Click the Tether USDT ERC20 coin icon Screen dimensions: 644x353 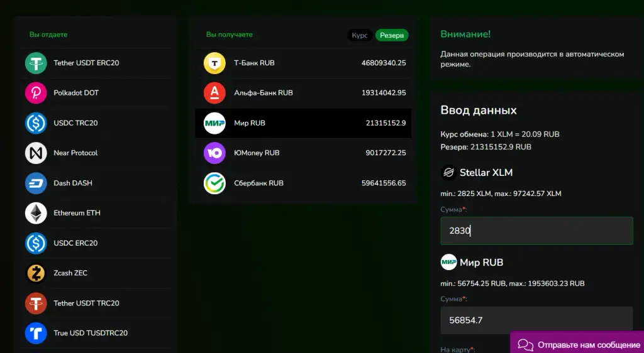[x=36, y=63]
